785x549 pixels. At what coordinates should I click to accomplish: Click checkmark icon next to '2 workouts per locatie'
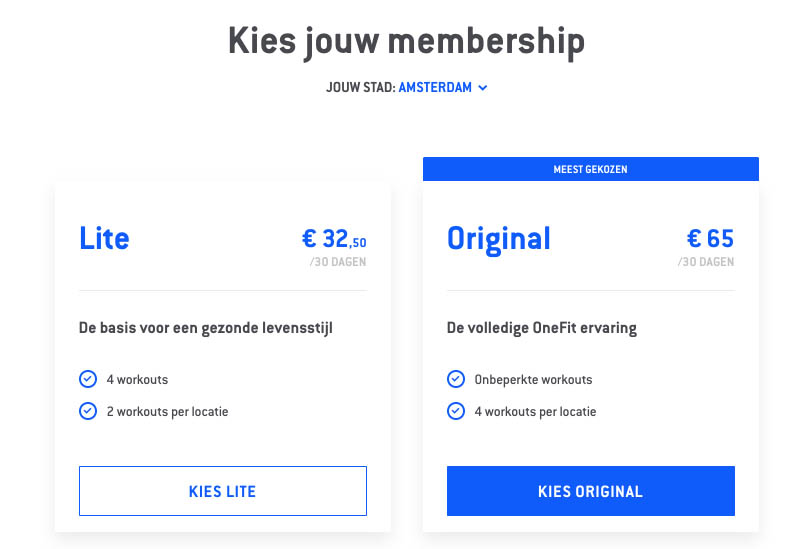pos(88,411)
